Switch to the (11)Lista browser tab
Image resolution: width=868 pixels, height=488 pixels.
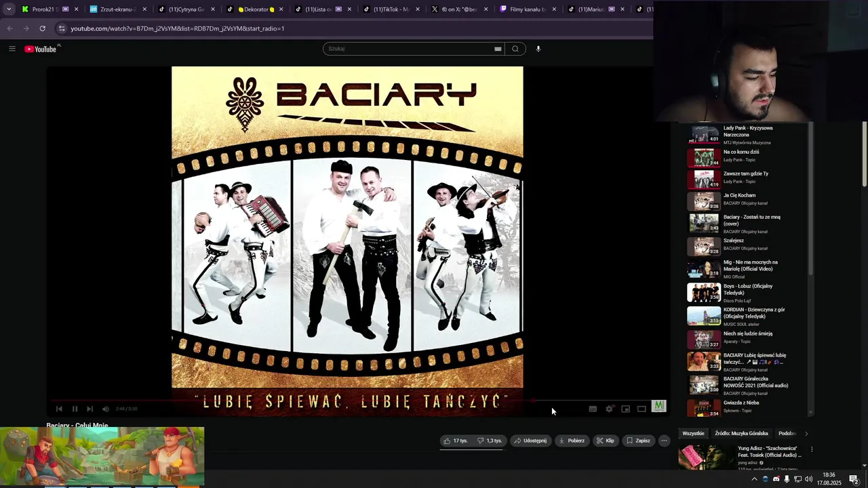pyautogui.click(x=323, y=9)
